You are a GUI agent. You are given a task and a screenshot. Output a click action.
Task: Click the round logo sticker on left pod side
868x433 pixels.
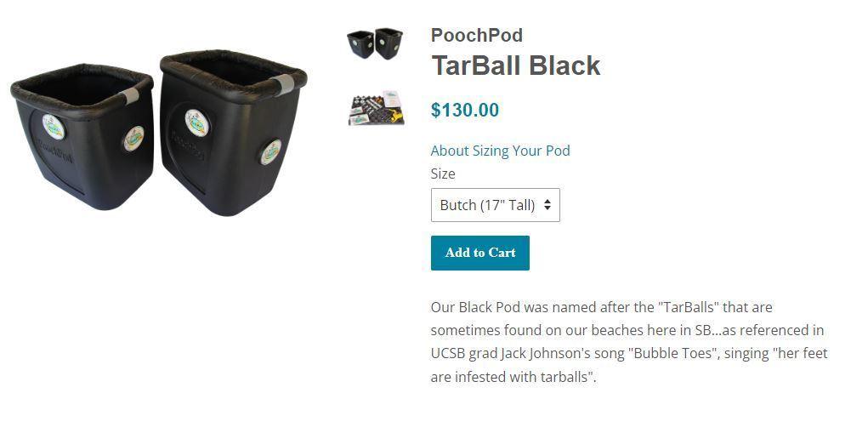coord(133,138)
